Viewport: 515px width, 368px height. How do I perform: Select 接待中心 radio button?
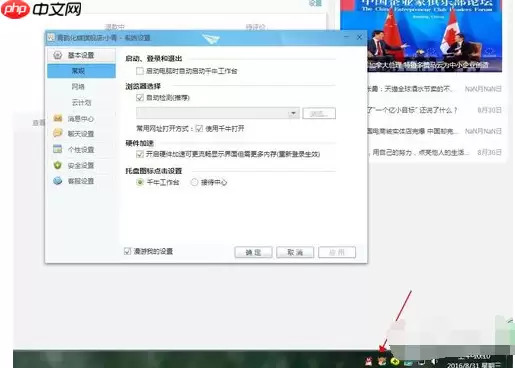tap(194, 182)
